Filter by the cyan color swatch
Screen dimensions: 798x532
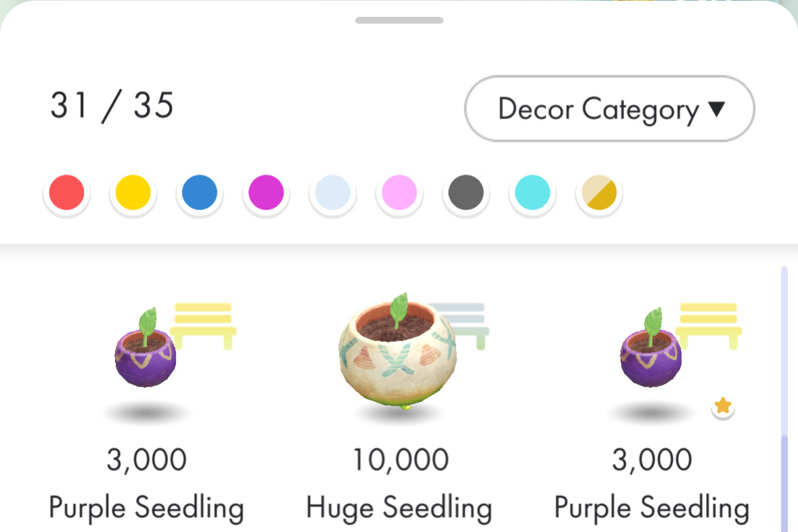point(532,192)
